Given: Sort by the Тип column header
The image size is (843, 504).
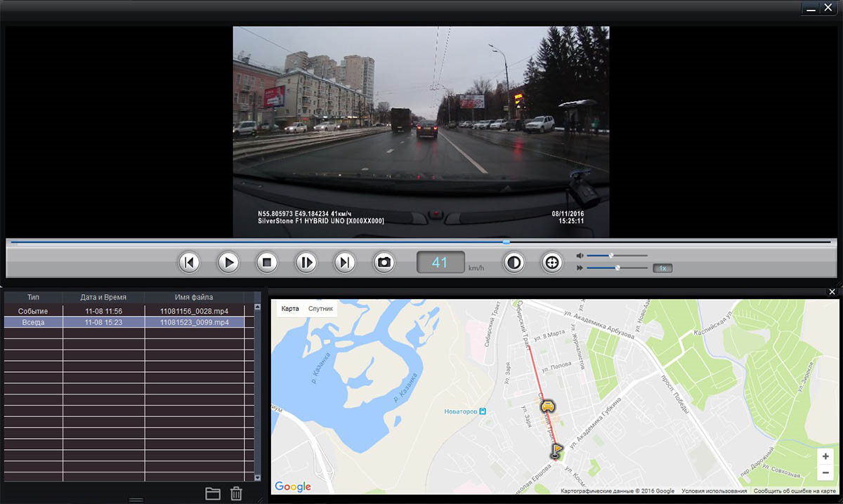Looking at the screenshot, I should (x=33, y=298).
